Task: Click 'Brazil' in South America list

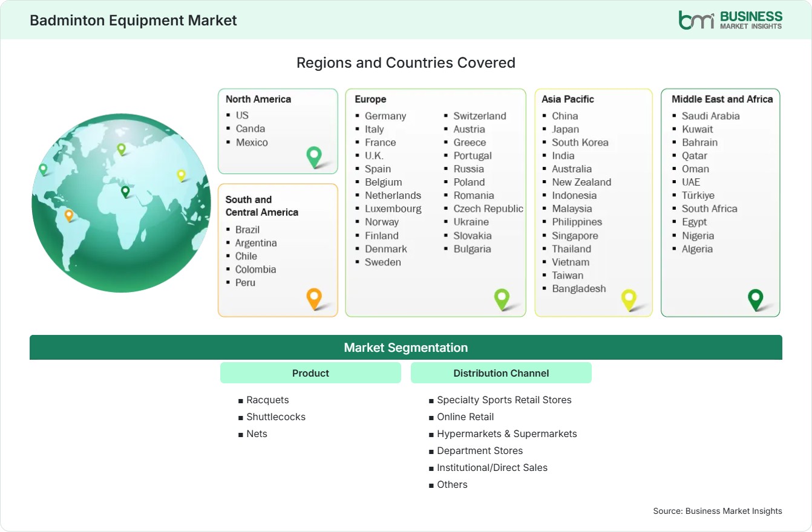Action: (x=247, y=230)
